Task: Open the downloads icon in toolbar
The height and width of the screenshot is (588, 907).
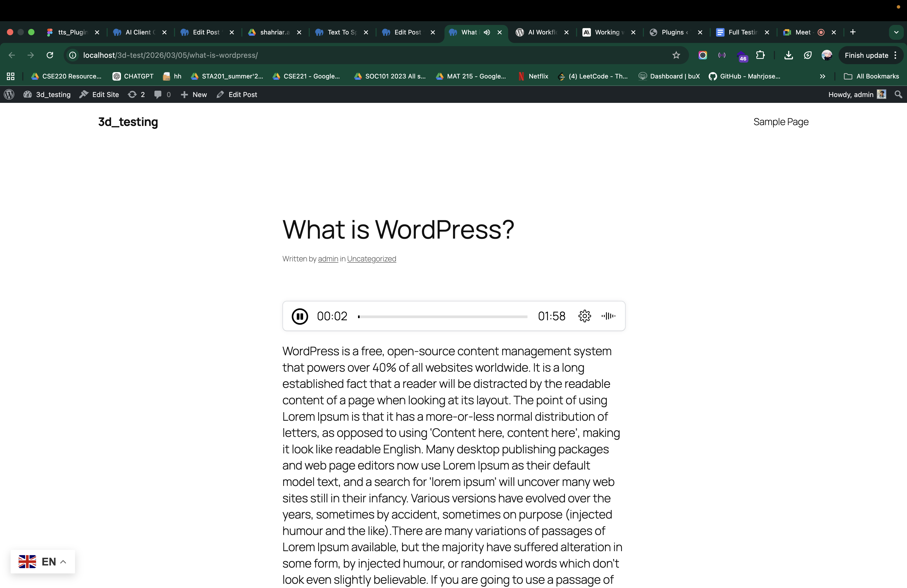Action: pos(788,55)
